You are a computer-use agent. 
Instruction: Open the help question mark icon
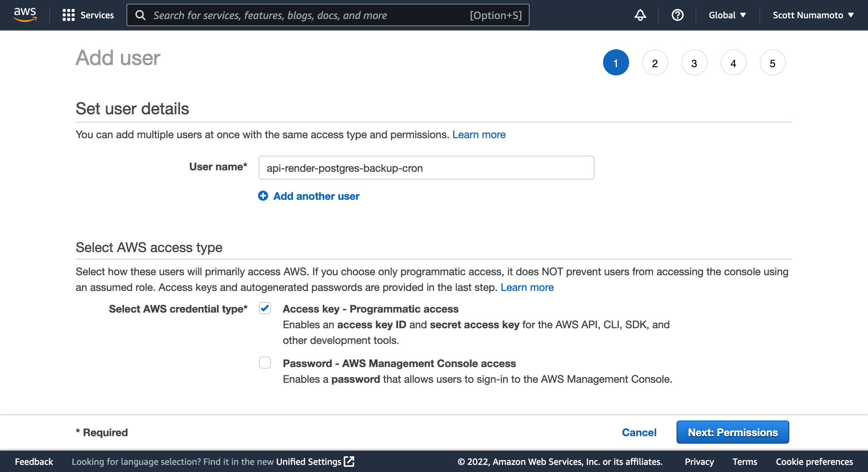click(677, 15)
